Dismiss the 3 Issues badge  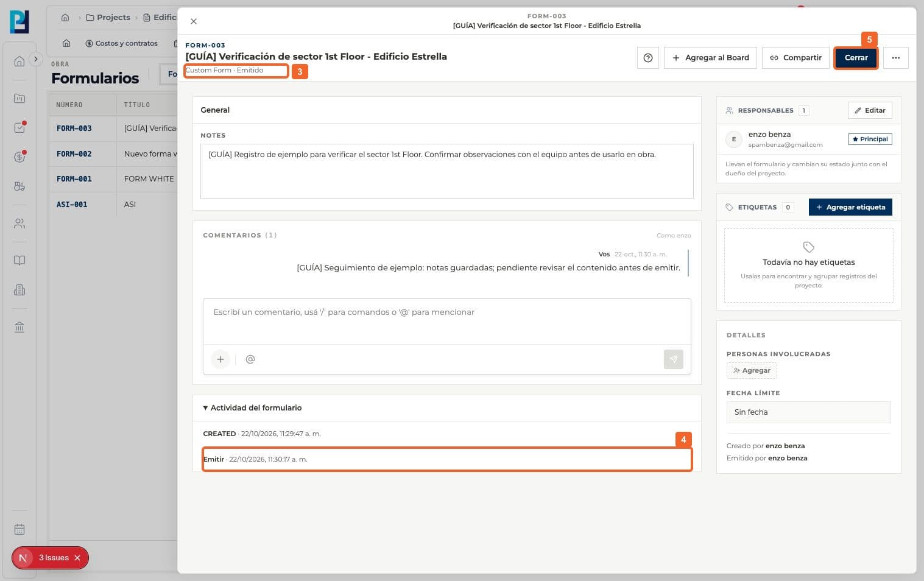[x=77, y=558]
